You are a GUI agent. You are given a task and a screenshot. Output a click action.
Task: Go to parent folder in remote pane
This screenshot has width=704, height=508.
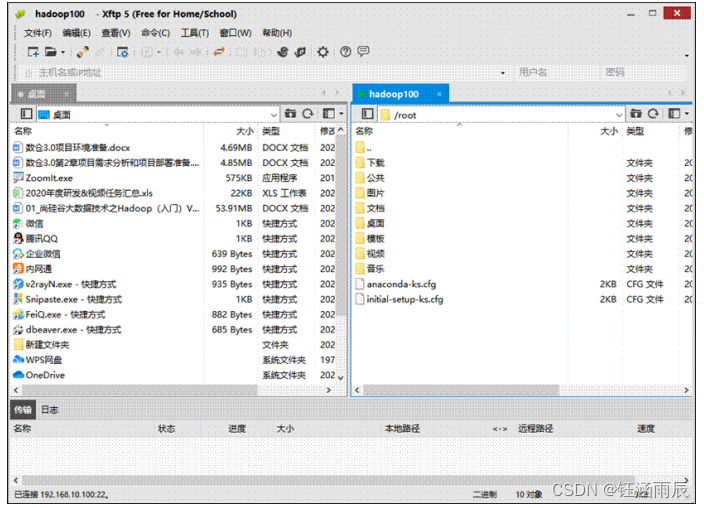636,114
